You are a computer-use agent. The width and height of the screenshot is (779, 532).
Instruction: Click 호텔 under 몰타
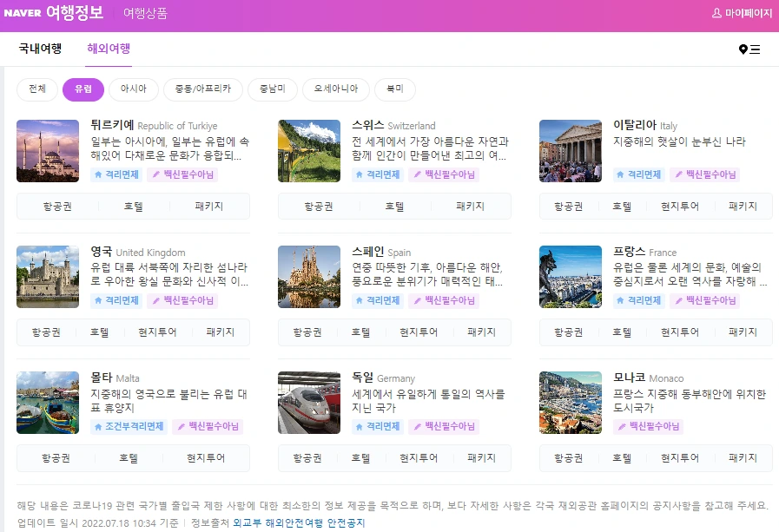tap(129, 458)
